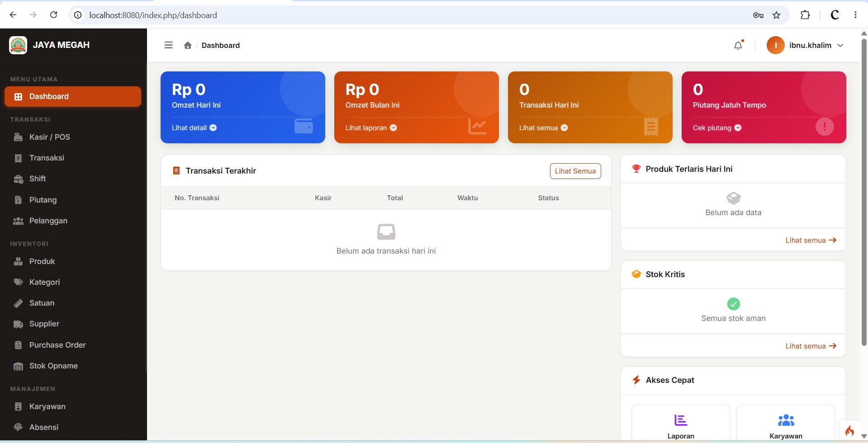The width and height of the screenshot is (868, 443).
Task: Open the browser three-dot menu
Action: click(855, 15)
